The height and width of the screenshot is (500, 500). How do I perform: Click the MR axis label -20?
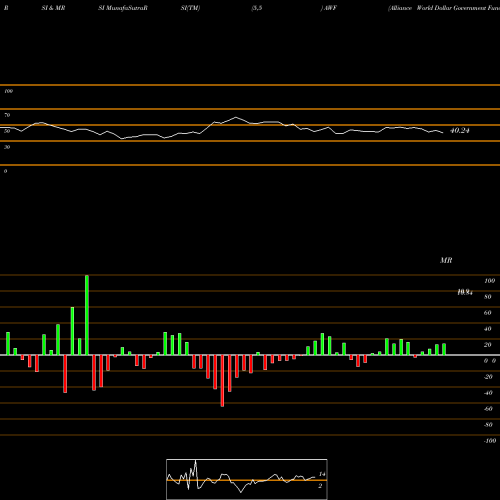click(x=488, y=377)
